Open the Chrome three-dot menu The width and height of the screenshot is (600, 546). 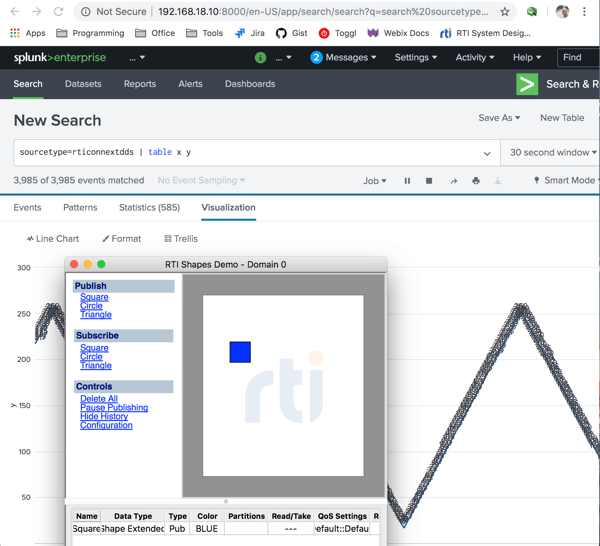[x=584, y=12]
